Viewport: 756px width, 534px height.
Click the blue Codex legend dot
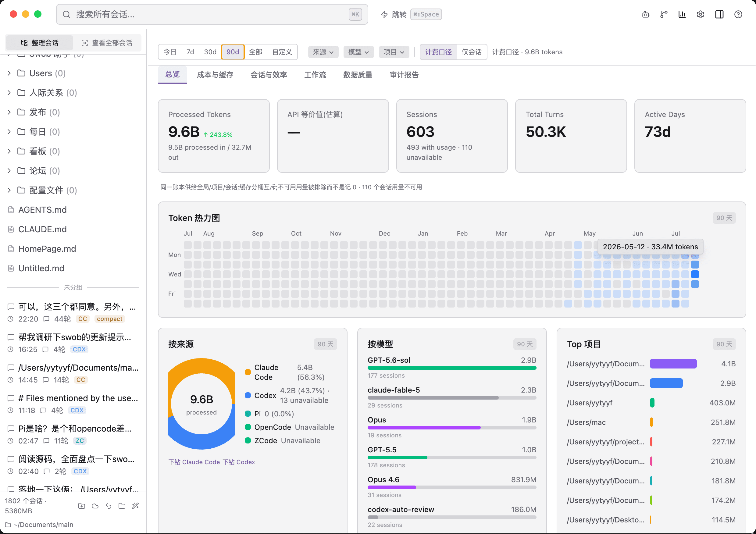coord(248,395)
